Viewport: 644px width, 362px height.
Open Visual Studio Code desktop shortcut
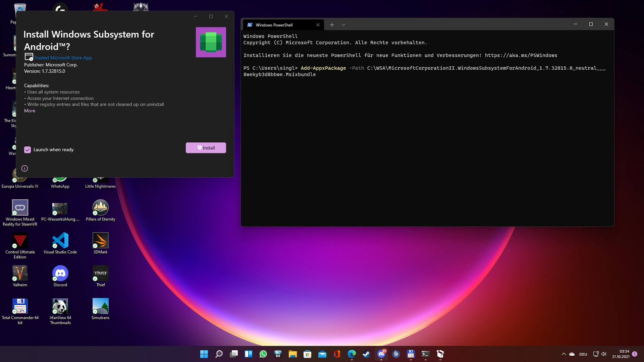(x=60, y=241)
